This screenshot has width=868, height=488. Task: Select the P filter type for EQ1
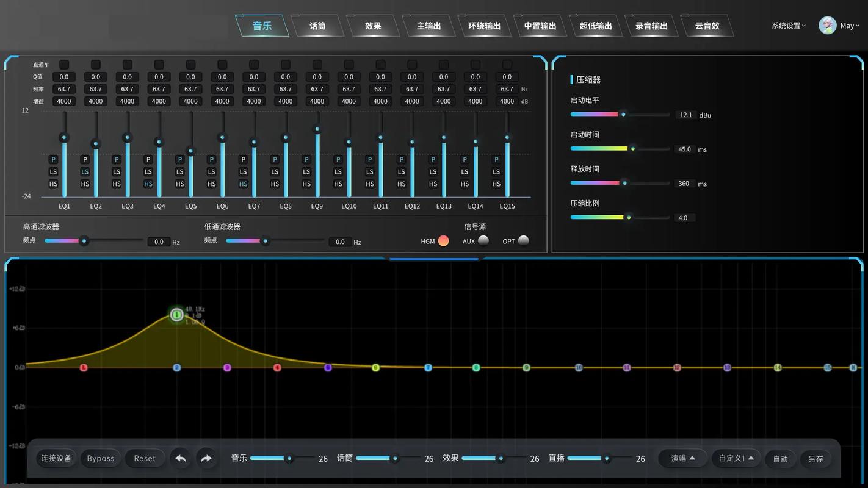(54, 160)
